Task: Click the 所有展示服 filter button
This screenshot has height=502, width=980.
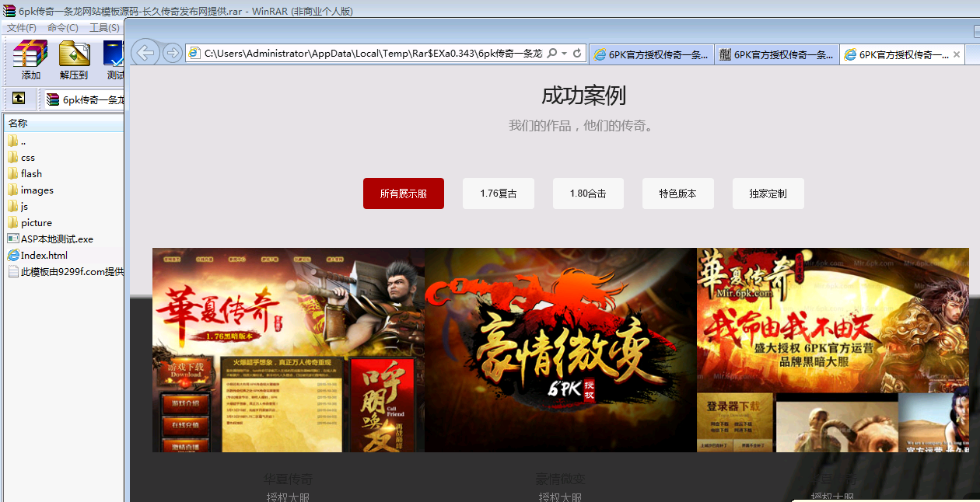Action: [404, 193]
